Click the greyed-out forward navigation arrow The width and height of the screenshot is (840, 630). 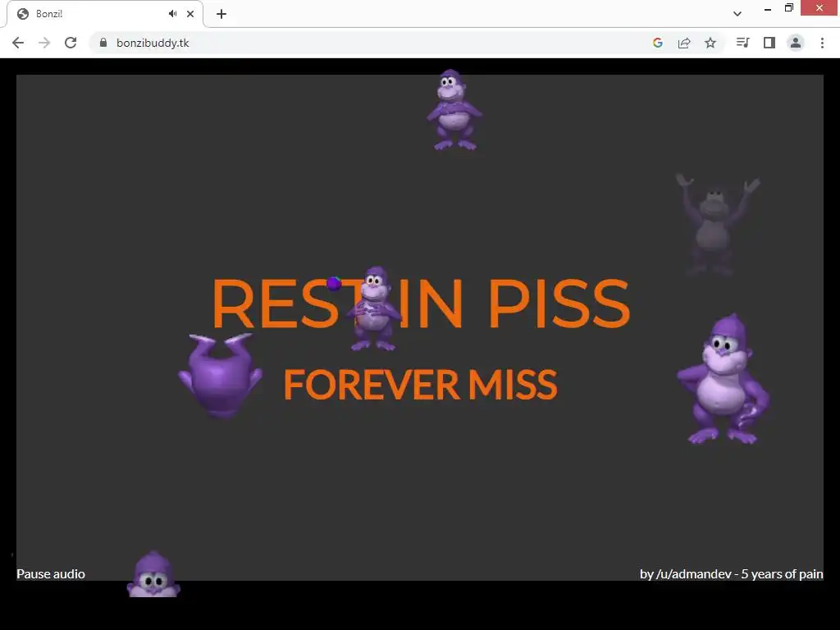pos(44,43)
